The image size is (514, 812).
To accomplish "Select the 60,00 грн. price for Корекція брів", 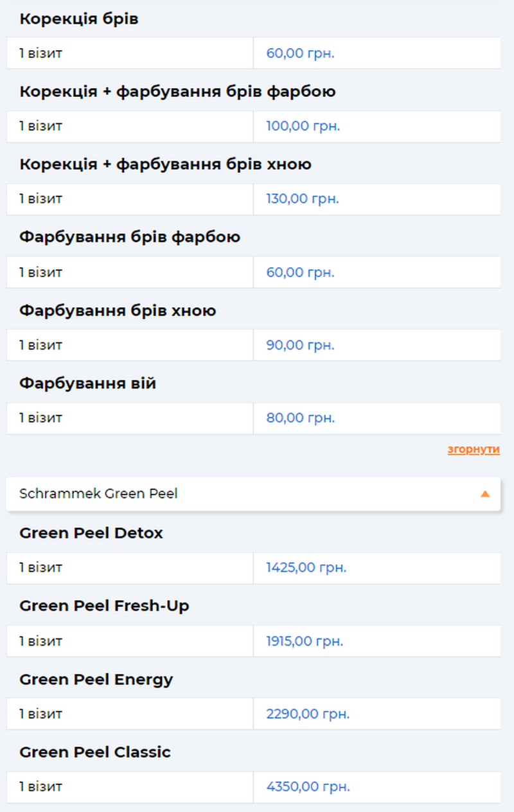I will pos(300,53).
